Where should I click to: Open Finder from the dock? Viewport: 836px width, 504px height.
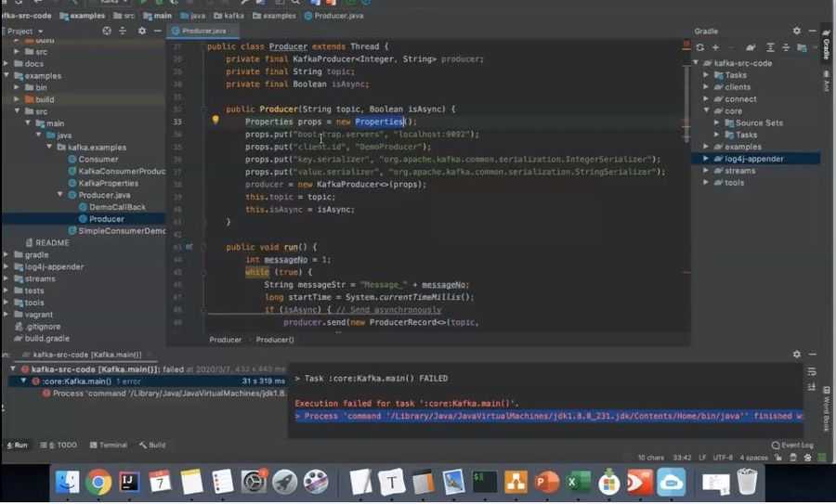tap(67, 482)
